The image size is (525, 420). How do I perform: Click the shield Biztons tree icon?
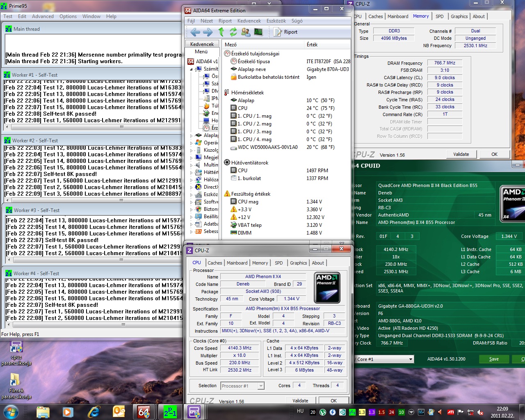click(x=199, y=209)
